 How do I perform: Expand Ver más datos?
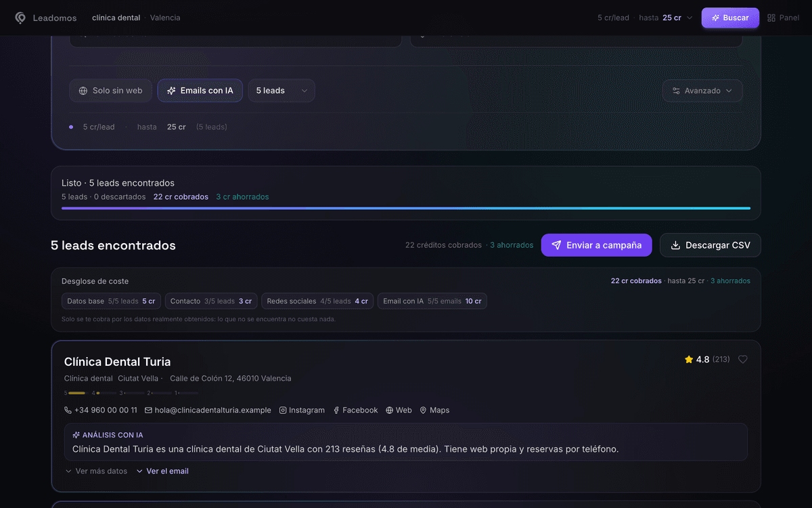coord(96,471)
